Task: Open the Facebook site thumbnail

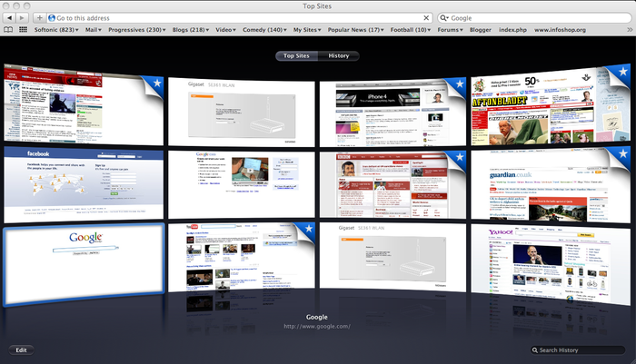Action: pyautogui.click(x=83, y=185)
